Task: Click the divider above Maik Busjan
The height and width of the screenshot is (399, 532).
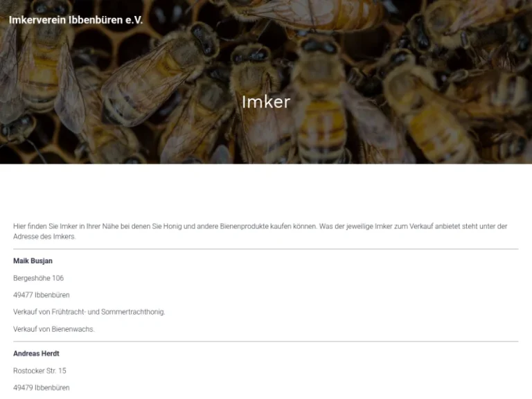Action: point(266,249)
